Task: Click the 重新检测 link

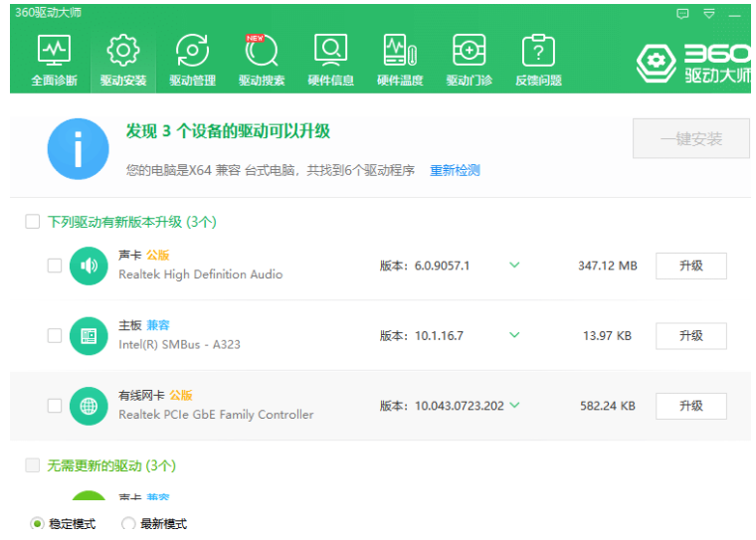Action: point(455,170)
